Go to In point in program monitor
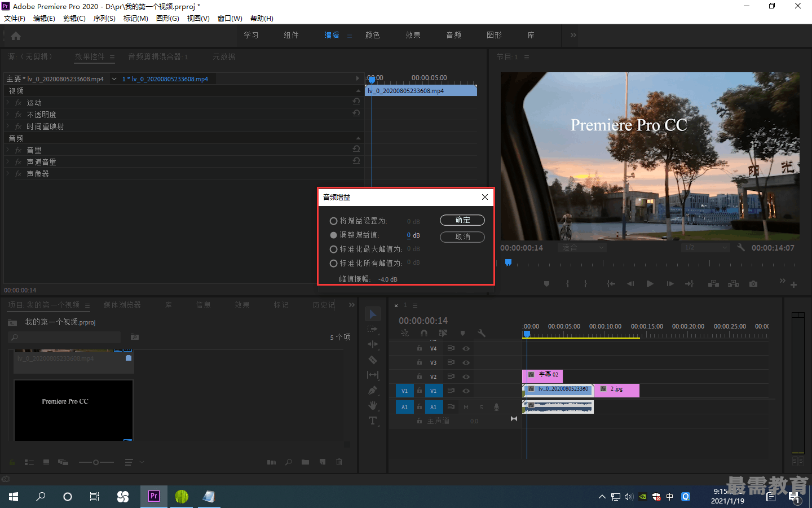 611,283
